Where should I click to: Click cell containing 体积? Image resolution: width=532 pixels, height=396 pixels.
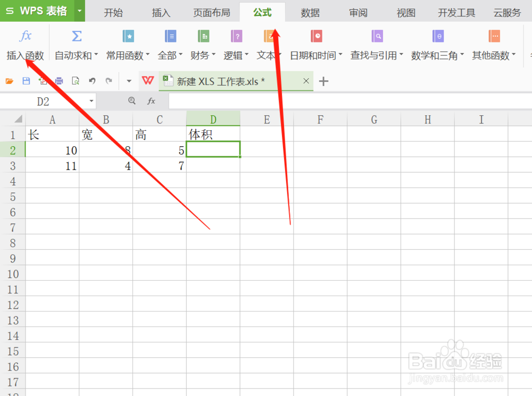click(x=213, y=134)
